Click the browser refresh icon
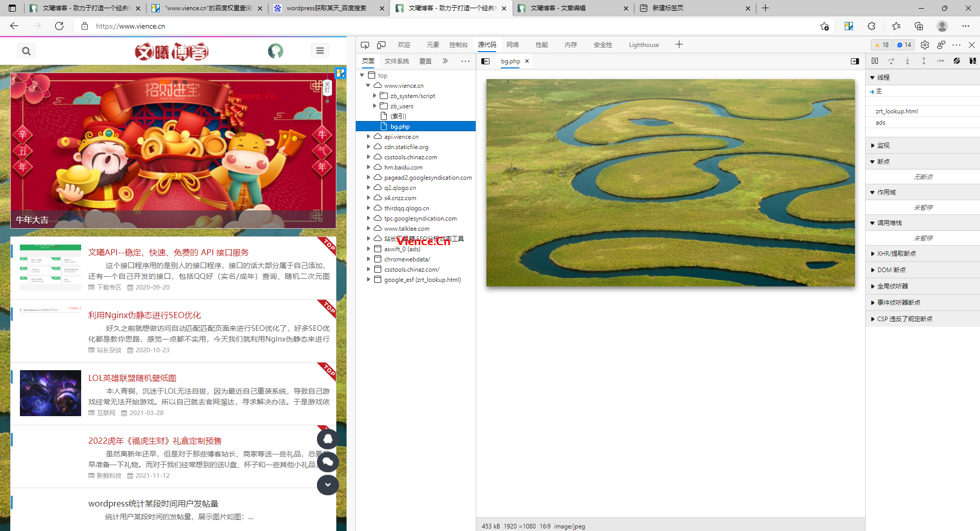This screenshot has width=980, height=531. (x=59, y=26)
